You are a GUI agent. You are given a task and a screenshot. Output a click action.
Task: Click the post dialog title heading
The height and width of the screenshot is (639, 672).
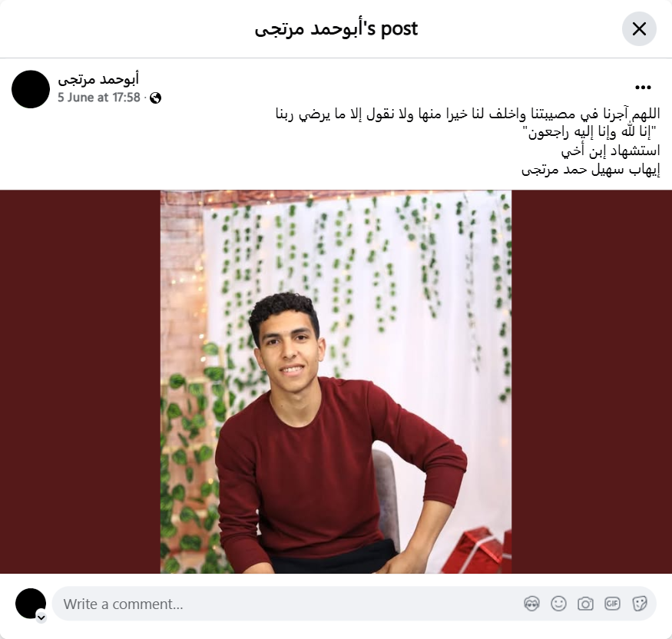[336, 29]
